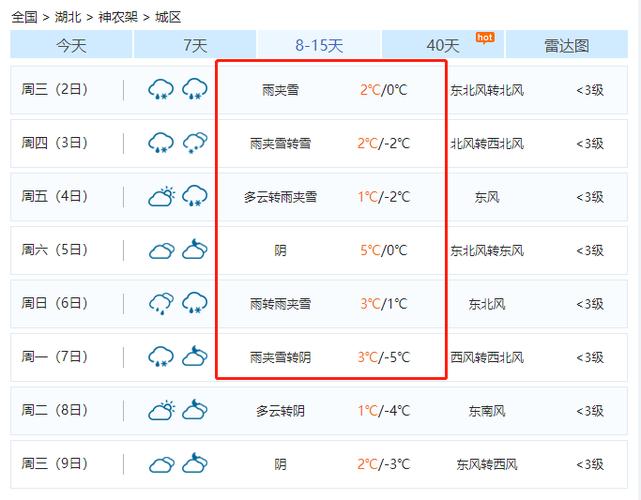The height and width of the screenshot is (500, 641).
Task: Click daytime cloudy-sun icon for 周二（8日）
Action: (x=161, y=410)
